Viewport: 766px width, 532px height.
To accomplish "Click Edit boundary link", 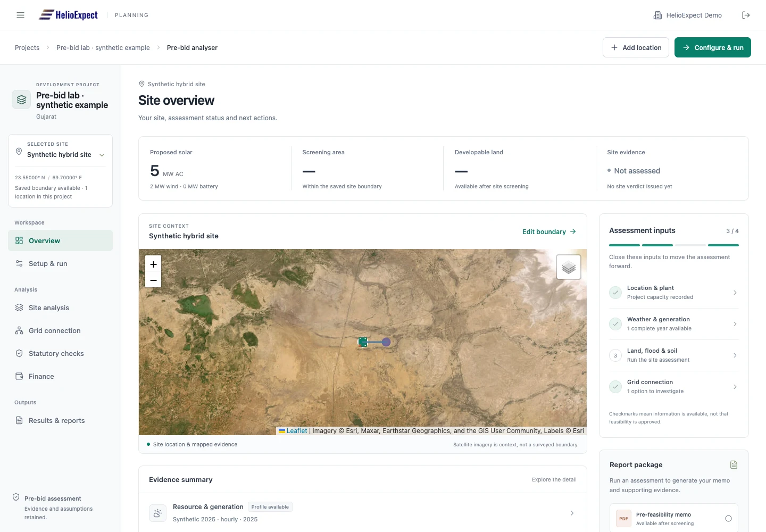I will point(549,232).
